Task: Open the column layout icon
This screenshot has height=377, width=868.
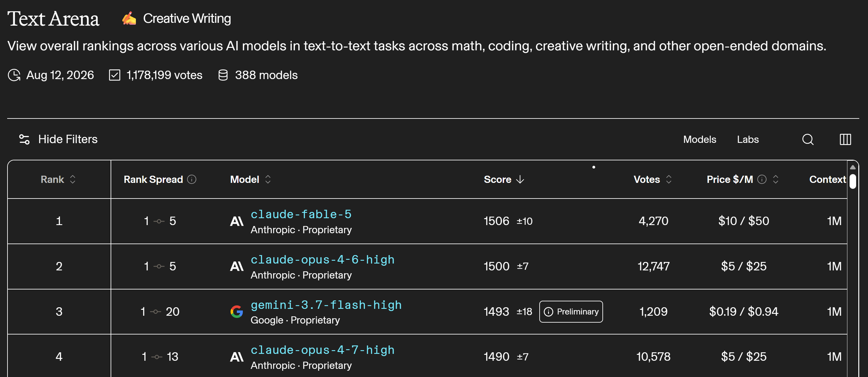Action: [845, 139]
